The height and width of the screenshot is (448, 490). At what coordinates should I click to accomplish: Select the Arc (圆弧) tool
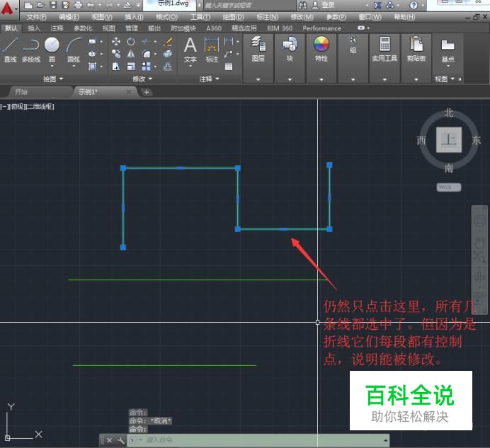tap(74, 49)
